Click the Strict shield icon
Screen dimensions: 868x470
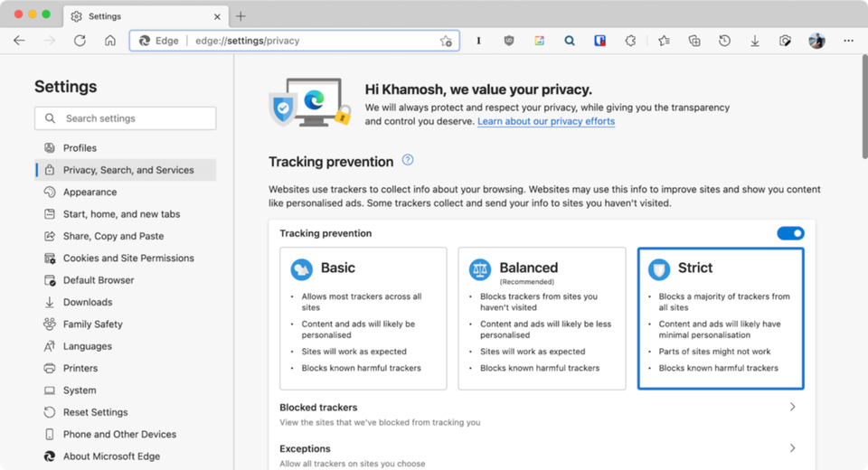click(659, 269)
